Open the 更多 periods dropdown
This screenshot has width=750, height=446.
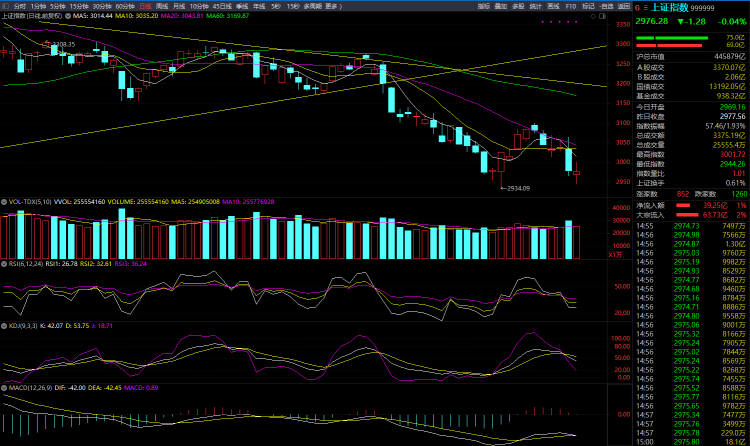tap(339, 6)
